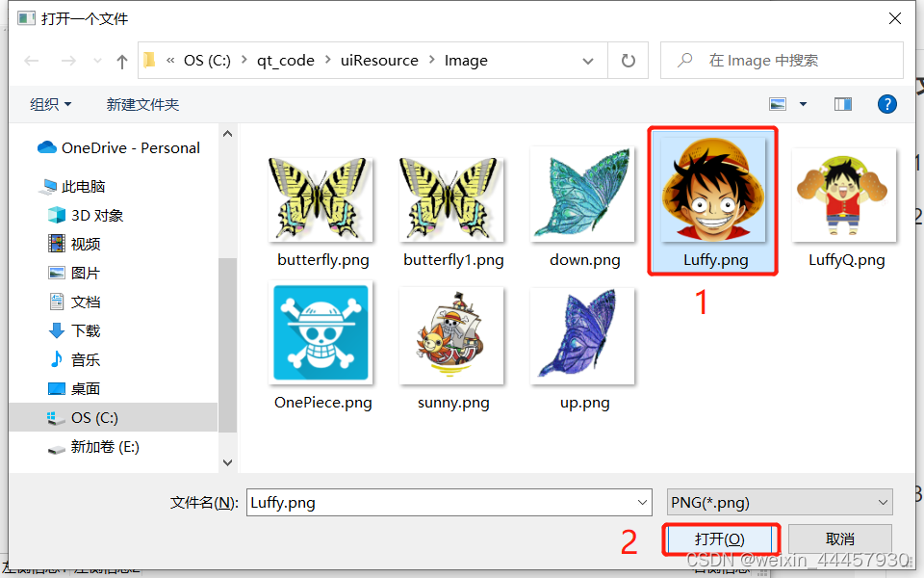The image size is (924, 578).
Task: Open 3D 对象 folder in sidebar
Action: coord(86,215)
